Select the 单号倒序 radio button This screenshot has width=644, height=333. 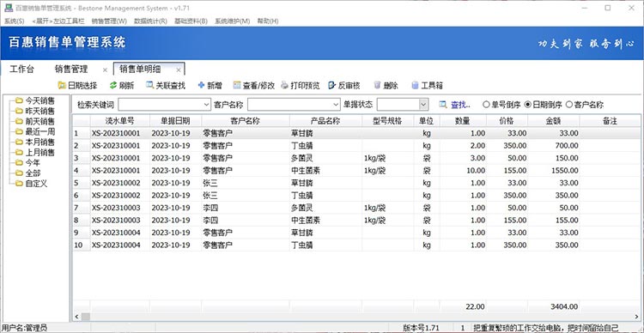tap(486, 105)
